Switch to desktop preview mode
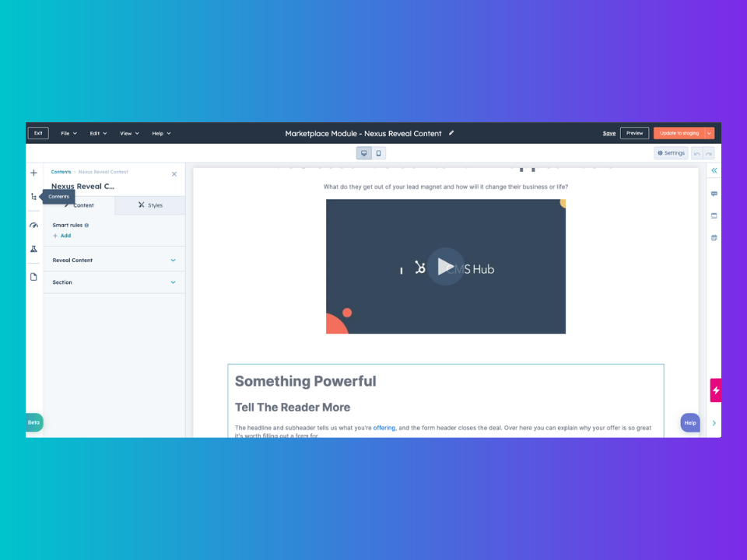The height and width of the screenshot is (560, 747). click(x=363, y=152)
